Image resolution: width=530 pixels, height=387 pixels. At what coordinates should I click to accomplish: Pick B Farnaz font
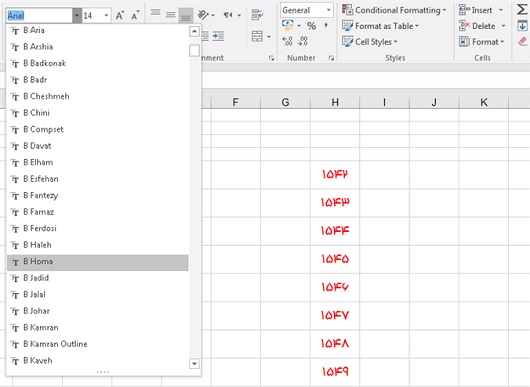pos(97,212)
